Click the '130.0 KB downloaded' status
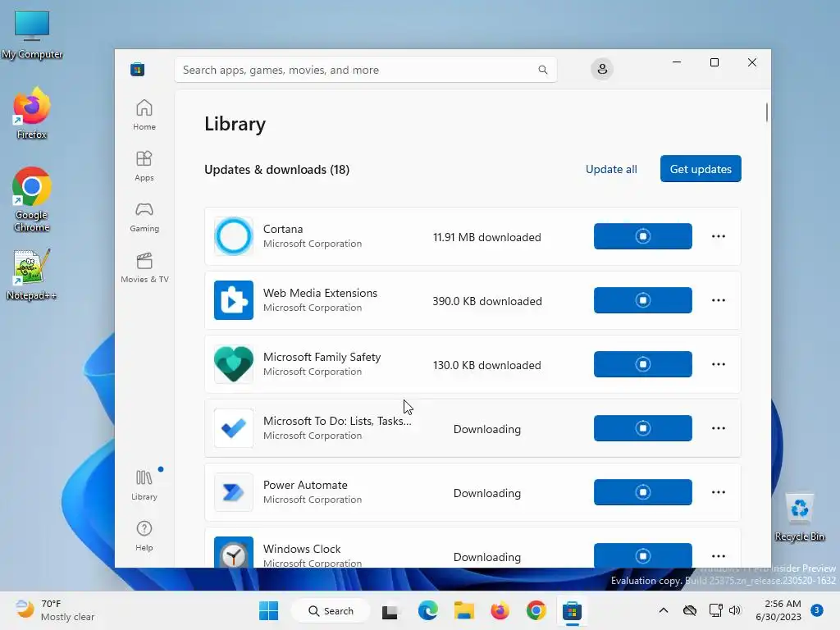This screenshot has width=840, height=630. 487,365
